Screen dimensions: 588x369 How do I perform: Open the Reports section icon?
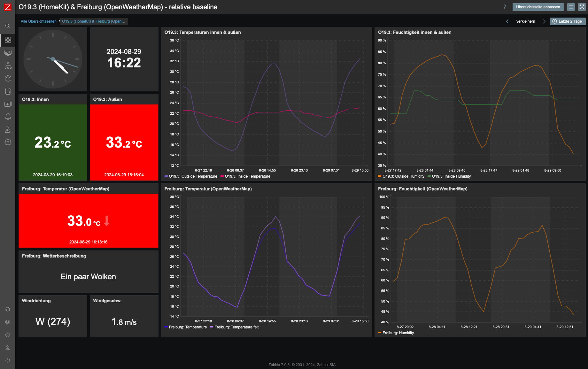coord(8,91)
